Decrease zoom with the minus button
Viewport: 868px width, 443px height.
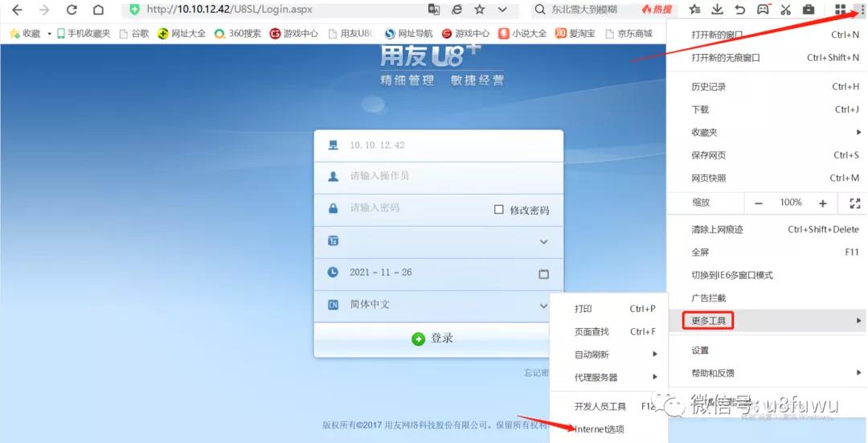pyautogui.click(x=759, y=203)
